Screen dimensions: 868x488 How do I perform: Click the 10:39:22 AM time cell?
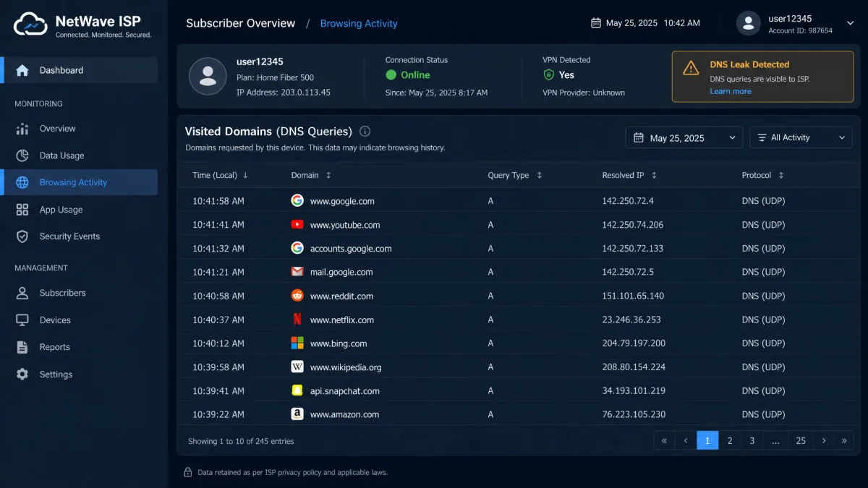click(x=218, y=414)
